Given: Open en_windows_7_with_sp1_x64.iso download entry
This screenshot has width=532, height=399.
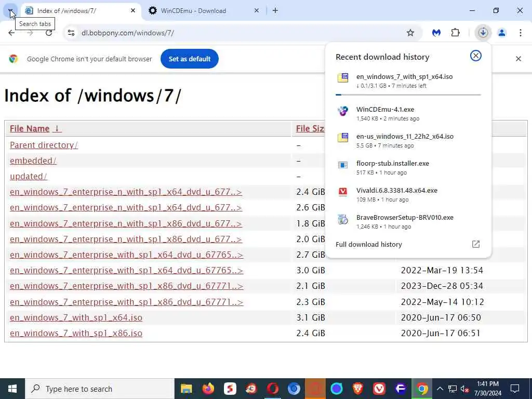Looking at the screenshot, I should click(408, 81).
